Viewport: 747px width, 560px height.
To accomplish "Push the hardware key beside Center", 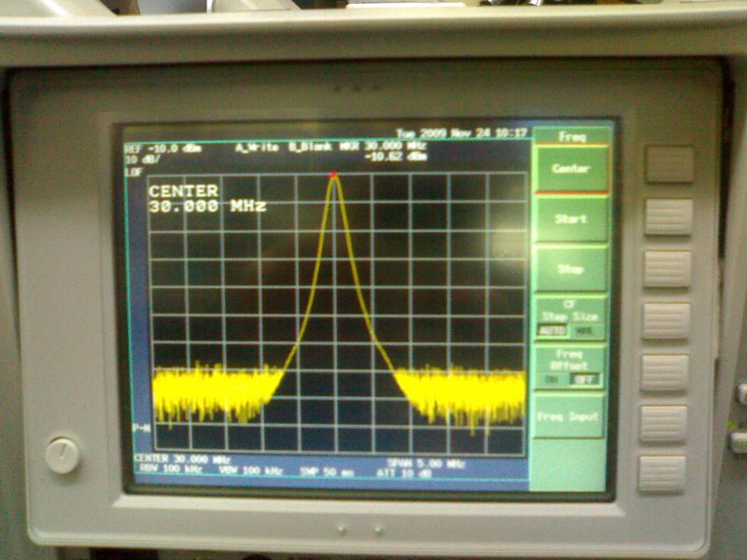I will pyautogui.click(x=669, y=165).
